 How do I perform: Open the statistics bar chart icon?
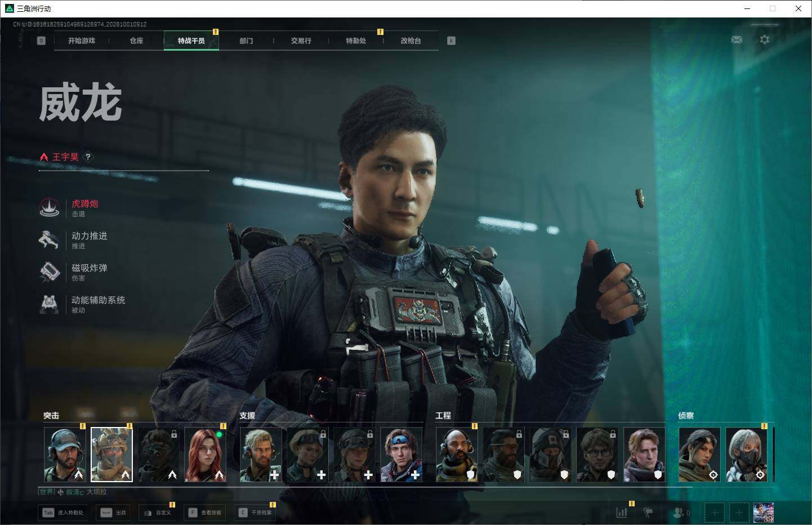click(622, 513)
